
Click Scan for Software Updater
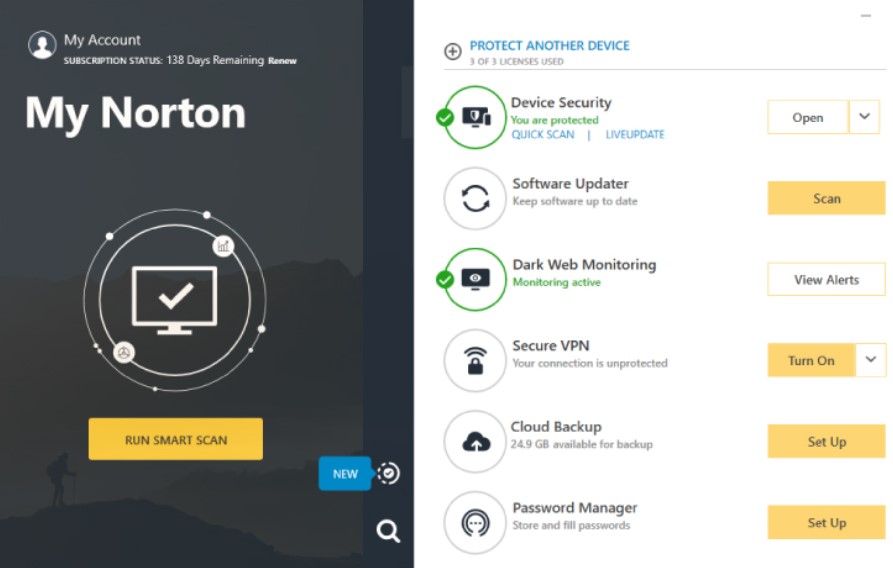826,198
